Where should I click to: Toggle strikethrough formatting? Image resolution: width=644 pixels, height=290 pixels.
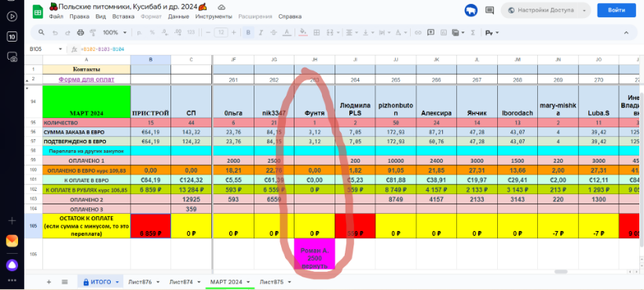point(274,32)
